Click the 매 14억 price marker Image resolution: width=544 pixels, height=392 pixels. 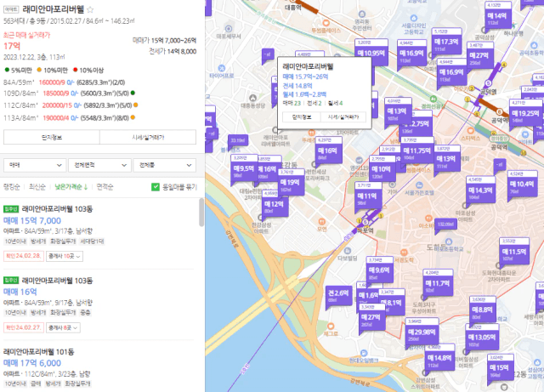point(497,15)
